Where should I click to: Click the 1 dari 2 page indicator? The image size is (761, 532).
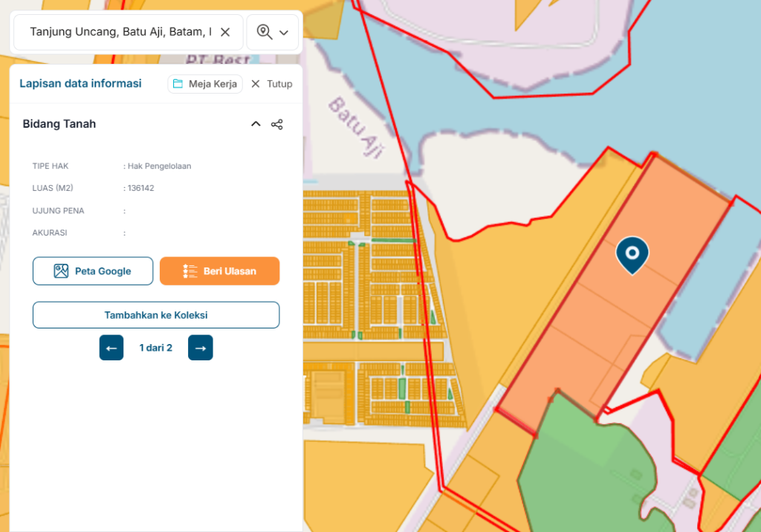pos(156,348)
